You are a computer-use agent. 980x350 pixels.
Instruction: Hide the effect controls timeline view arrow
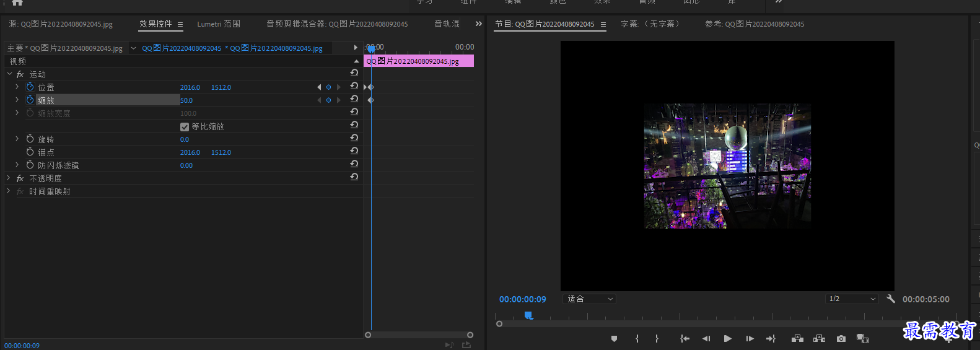[356, 48]
